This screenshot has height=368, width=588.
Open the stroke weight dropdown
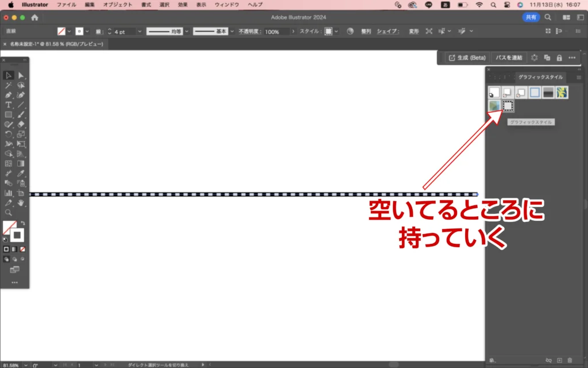tap(138, 32)
